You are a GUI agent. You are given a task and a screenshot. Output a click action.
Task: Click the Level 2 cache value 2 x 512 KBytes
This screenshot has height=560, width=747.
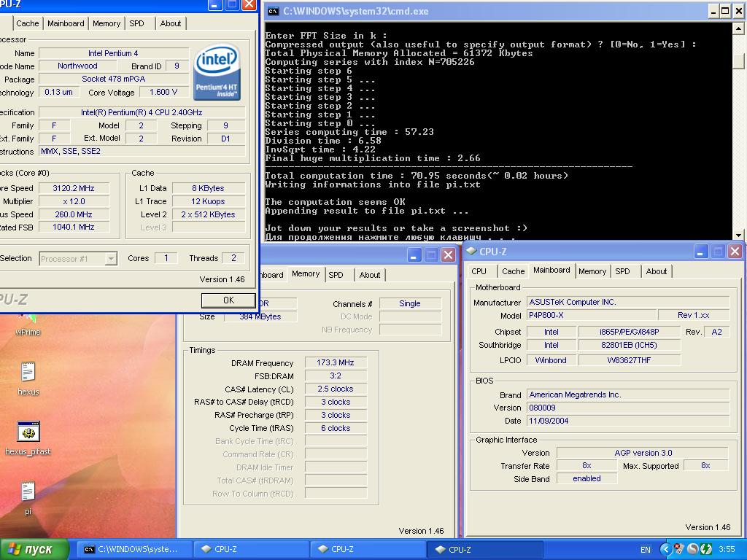208,214
